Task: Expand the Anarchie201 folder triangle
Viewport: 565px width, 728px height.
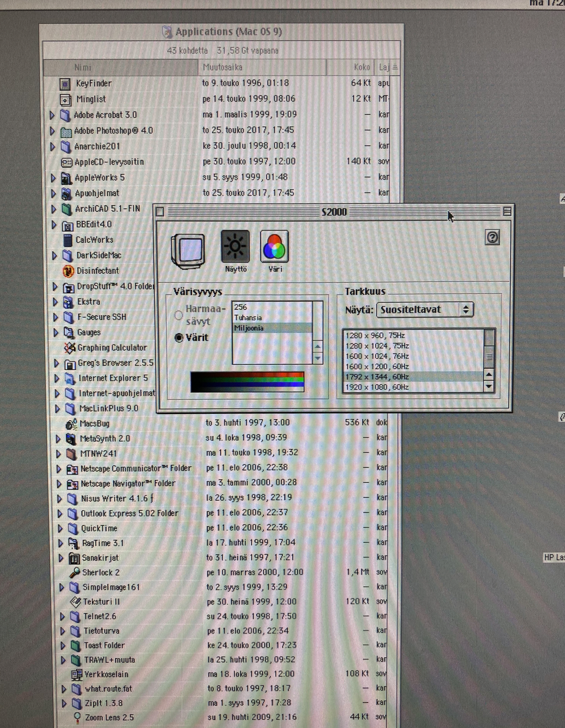Action: 52,147
